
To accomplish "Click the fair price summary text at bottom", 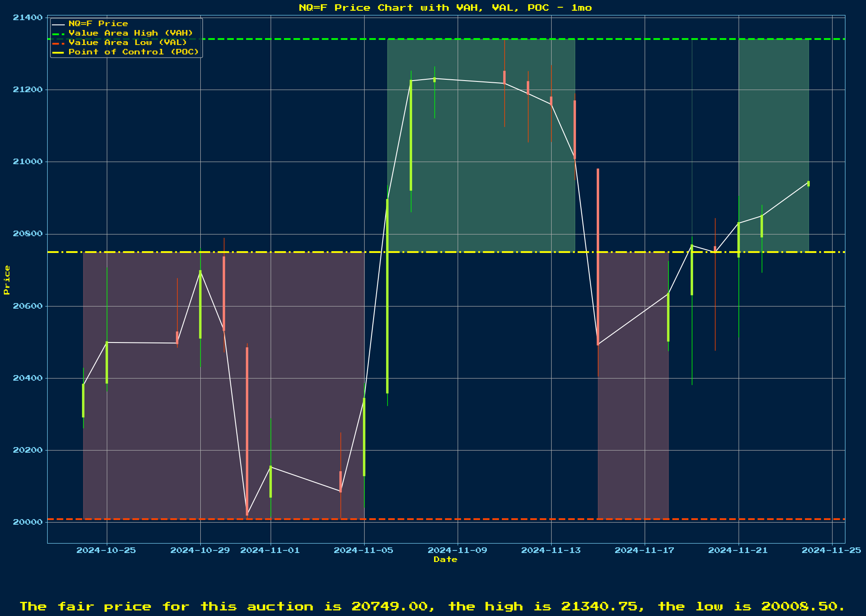I will pyautogui.click(x=432, y=607).
